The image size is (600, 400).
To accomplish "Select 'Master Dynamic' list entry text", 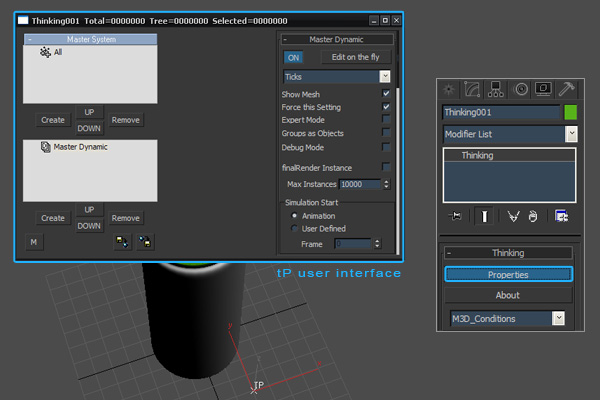I will (80, 147).
